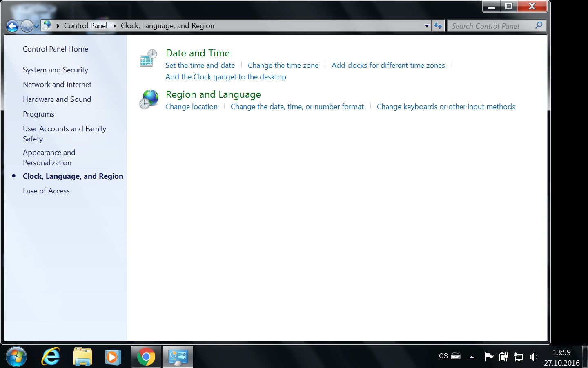Viewport: 588px width, 368px height.
Task: Click the keyboard layout tray icon
Action: pyautogui.click(x=456, y=356)
